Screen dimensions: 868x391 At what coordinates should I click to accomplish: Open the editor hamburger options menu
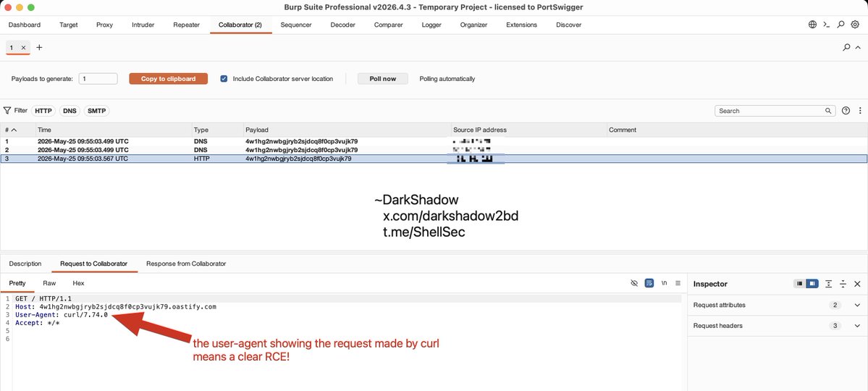[678, 283]
